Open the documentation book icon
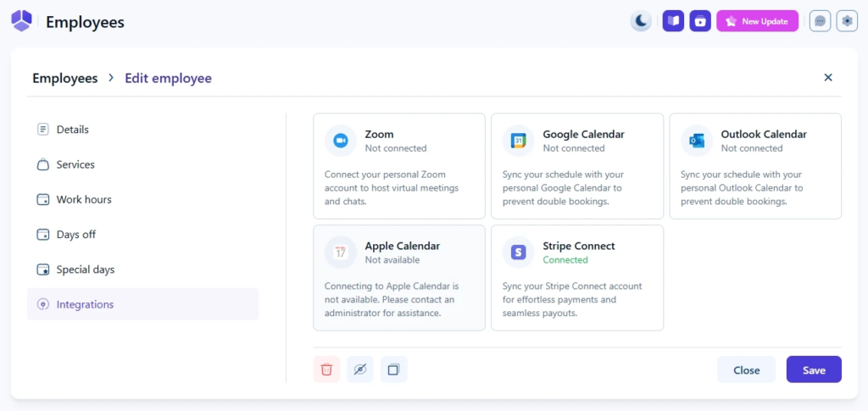868x411 pixels. [x=673, y=21]
